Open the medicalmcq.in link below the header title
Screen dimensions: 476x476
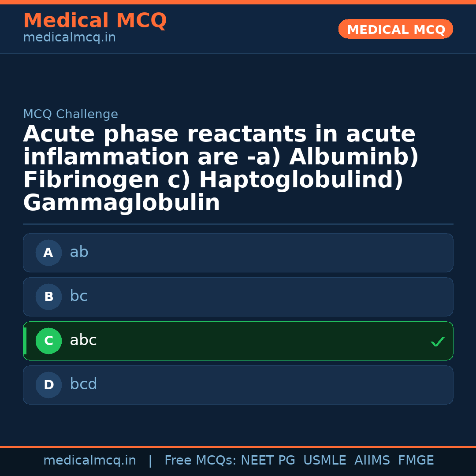click(69, 37)
